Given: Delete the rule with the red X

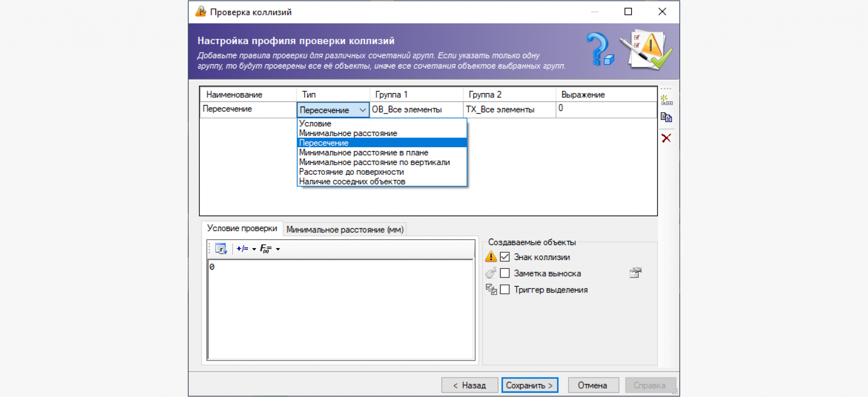Looking at the screenshot, I should [x=666, y=138].
